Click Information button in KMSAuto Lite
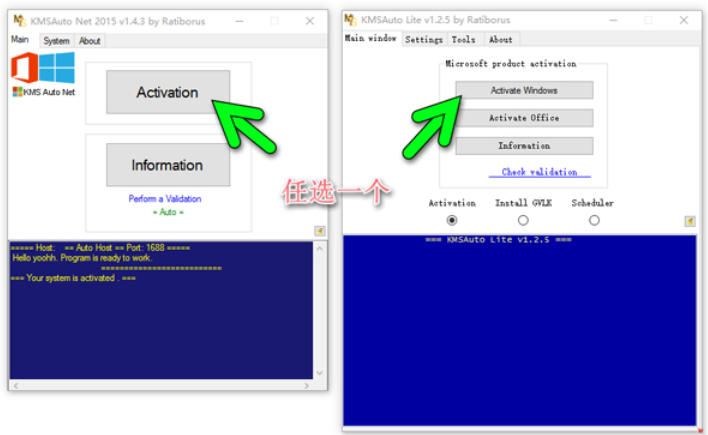708x435 pixels. [524, 146]
